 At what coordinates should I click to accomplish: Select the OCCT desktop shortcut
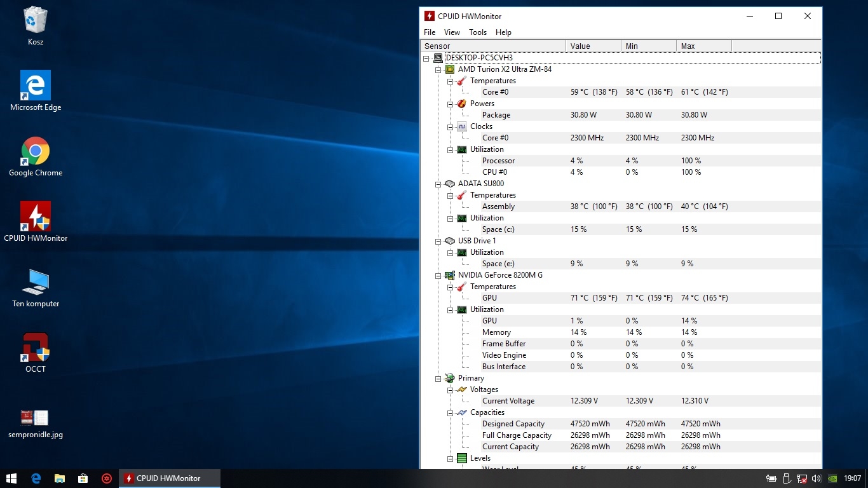tap(36, 353)
